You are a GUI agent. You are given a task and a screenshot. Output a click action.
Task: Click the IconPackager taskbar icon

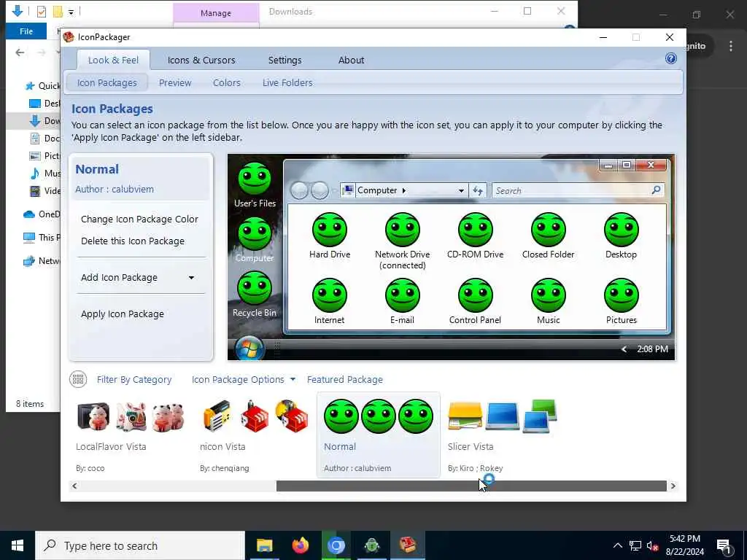408,545
